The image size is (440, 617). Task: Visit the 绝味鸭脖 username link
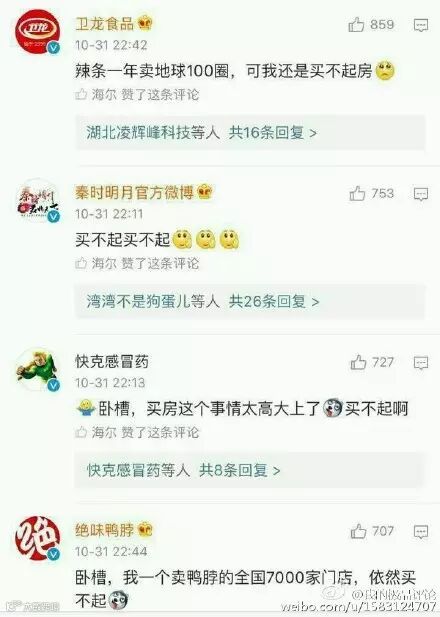105,530
